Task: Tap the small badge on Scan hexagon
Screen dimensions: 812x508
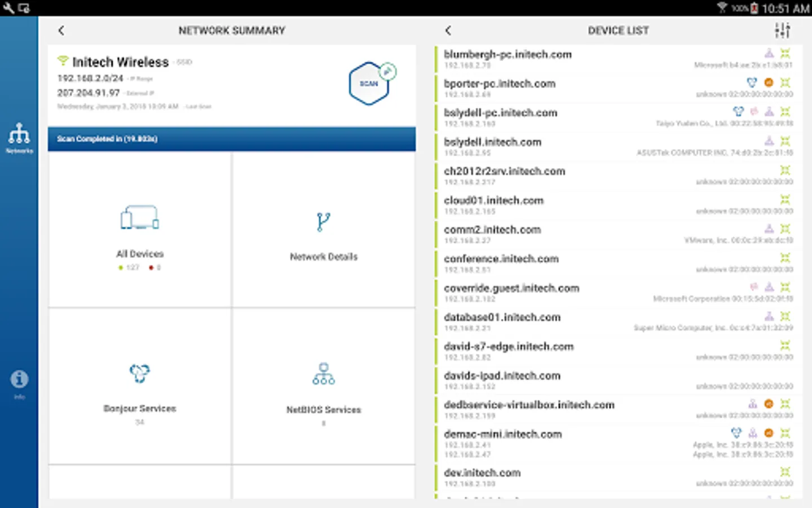Action: [x=387, y=71]
